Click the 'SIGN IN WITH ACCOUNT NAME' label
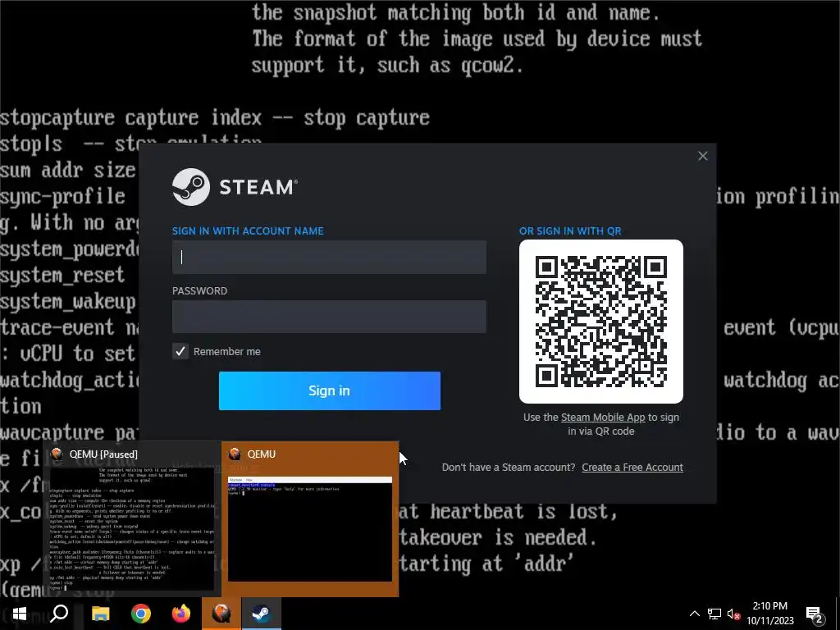Screen dimensions: 840x630 coord(248,231)
